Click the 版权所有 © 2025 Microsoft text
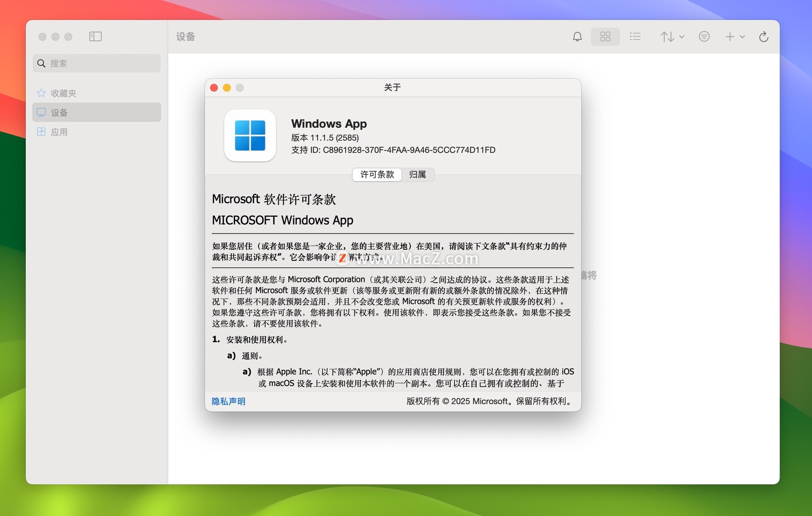The width and height of the screenshot is (812, 516). point(489,401)
